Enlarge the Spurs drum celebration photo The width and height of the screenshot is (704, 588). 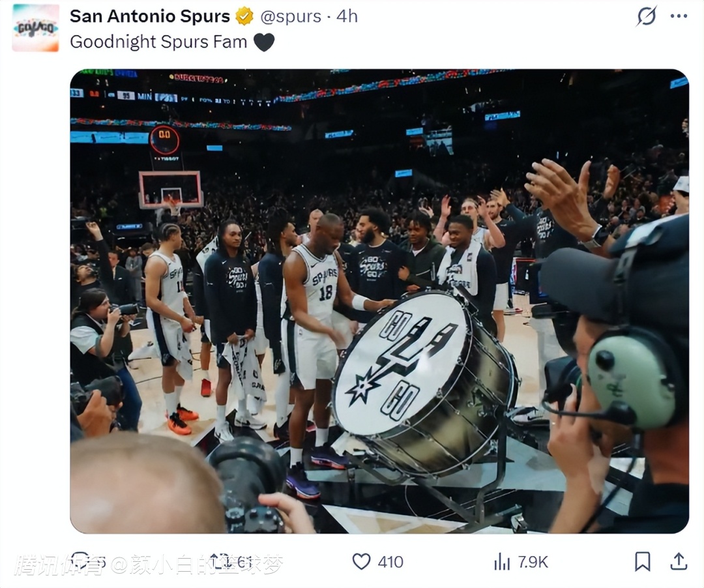point(379,301)
